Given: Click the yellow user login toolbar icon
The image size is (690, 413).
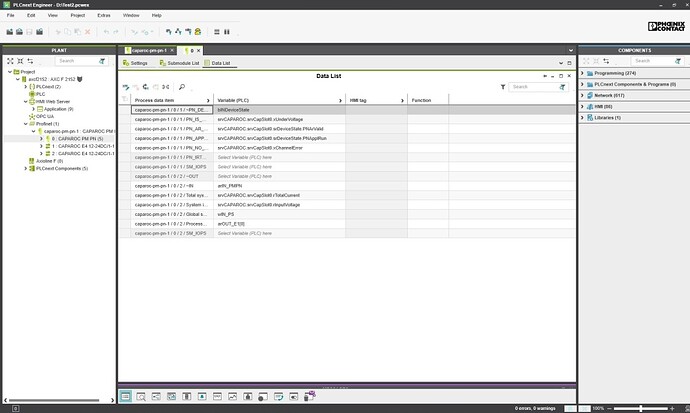Looking at the screenshot, I should pyautogui.click(x=198, y=32).
